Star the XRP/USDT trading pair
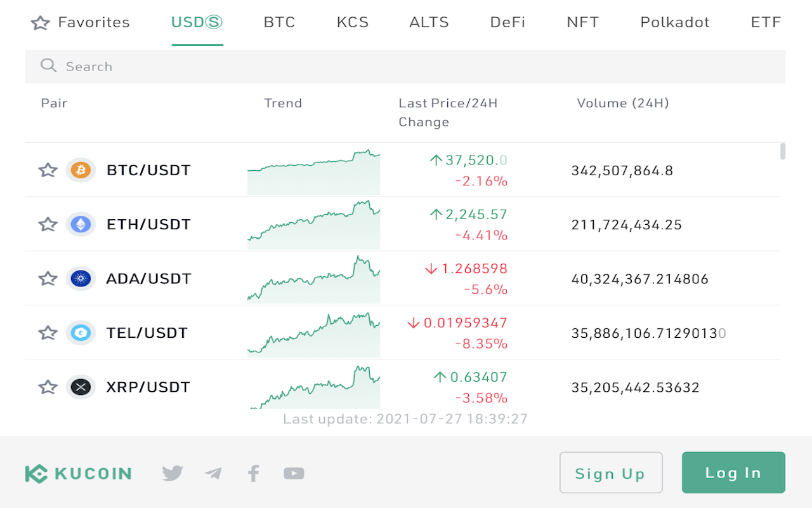The image size is (812, 508). click(x=48, y=386)
